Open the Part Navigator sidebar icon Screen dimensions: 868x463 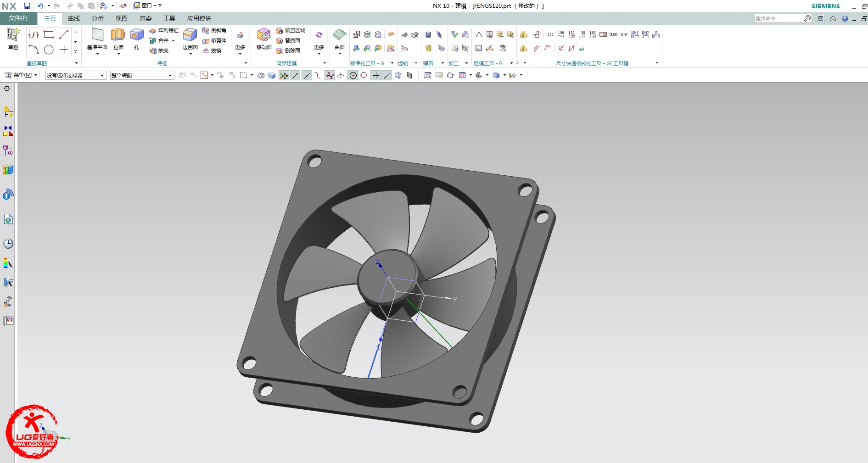coord(8,150)
